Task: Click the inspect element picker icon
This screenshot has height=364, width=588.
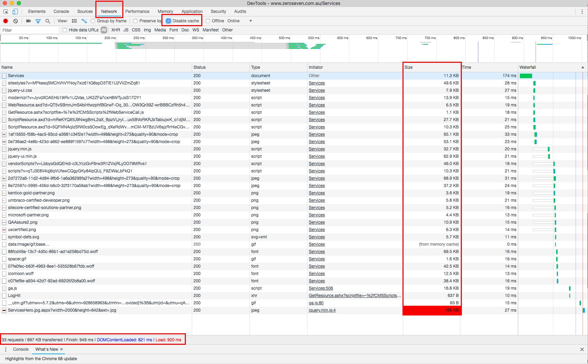Action: coord(6,12)
